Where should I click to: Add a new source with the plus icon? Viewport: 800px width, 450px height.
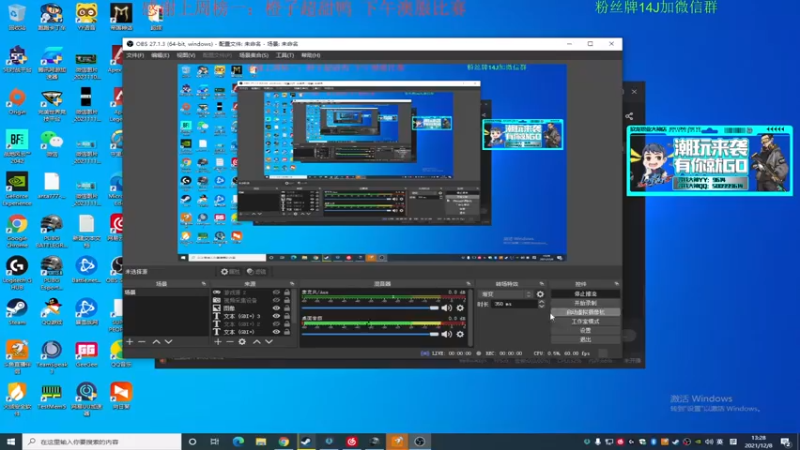(x=218, y=341)
